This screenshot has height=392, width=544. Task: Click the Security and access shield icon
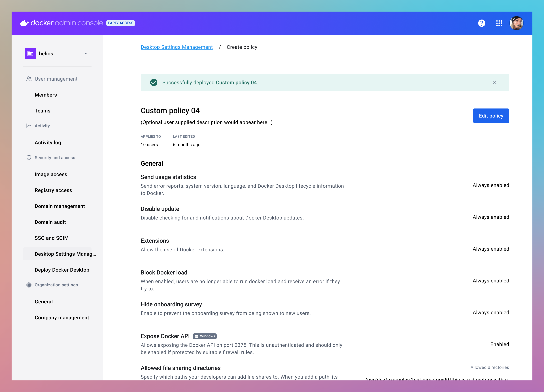(x=29, y=158)
